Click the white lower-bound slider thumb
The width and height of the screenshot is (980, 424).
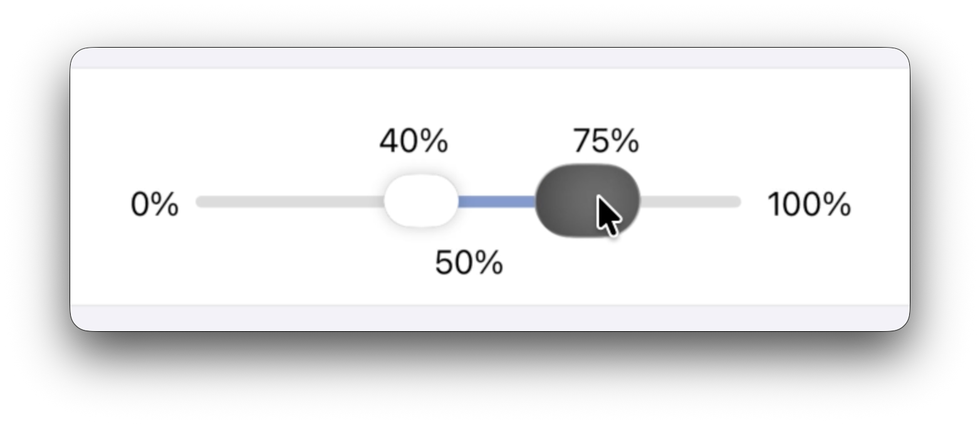[421, 201]
